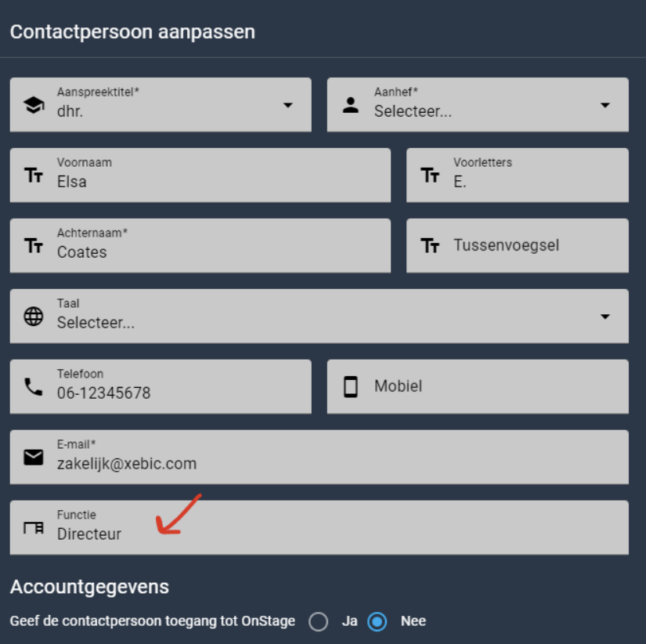646x644 pixels.
Task: Click the envelope icon beside E-mail
Action: tap(34, 458)
